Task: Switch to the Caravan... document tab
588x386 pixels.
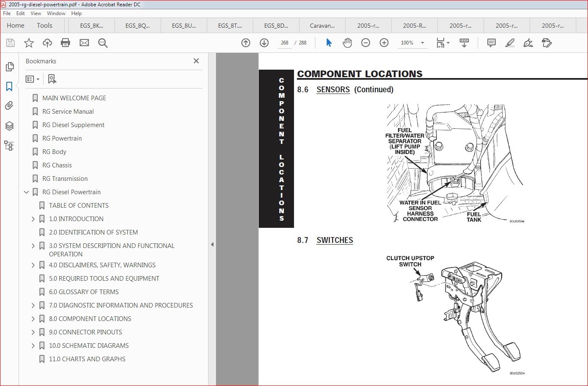Action: point(322,26)
